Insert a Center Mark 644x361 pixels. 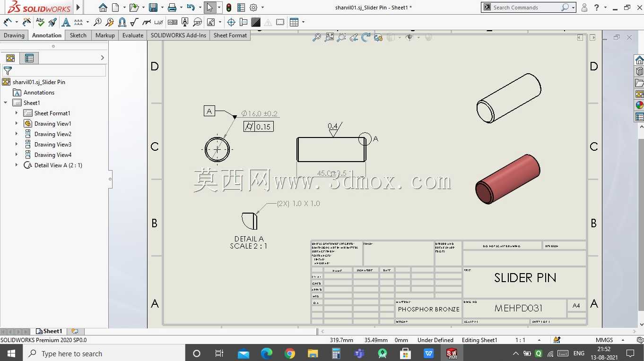click(x=231, y=22)
